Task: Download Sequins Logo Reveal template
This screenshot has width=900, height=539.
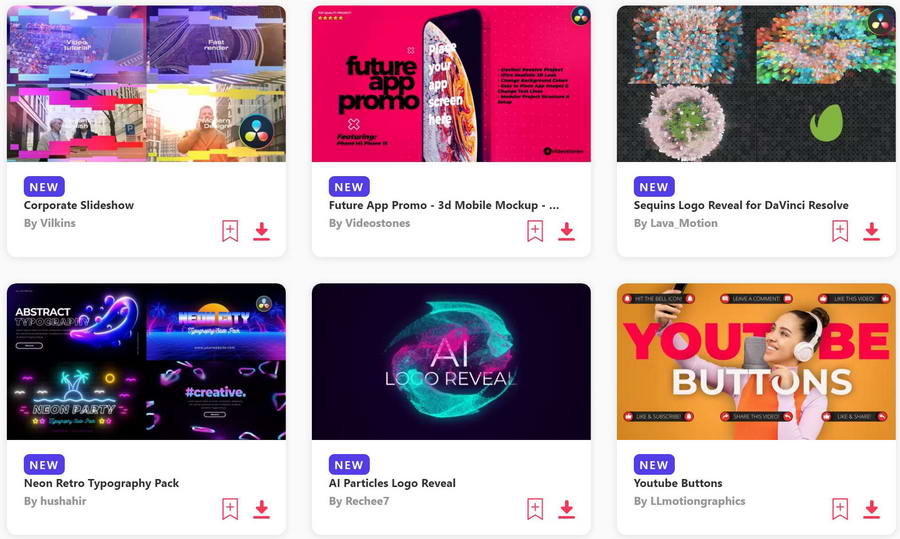Action: click(871, 231)
